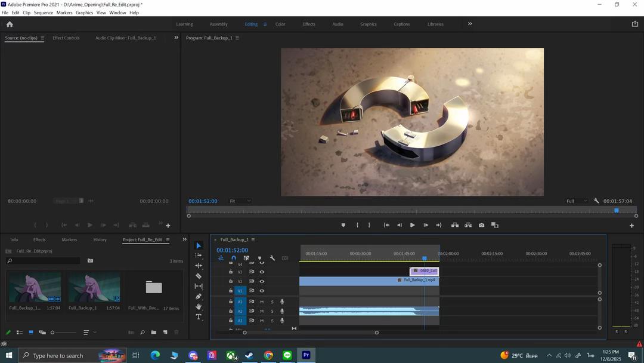This screenshot has width=644, height=363.
Task: Open Full playback resolution dropdown
Action: click(x=577, y=201)
